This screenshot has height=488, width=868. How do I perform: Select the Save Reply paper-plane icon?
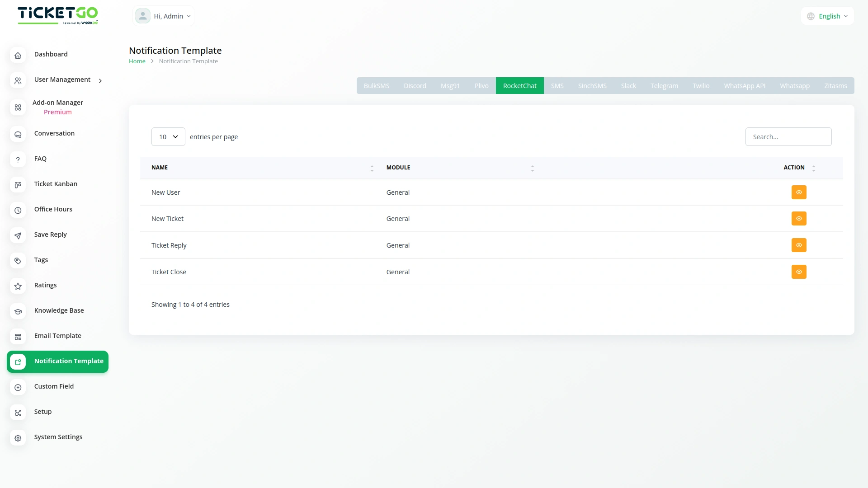[18, 235]
